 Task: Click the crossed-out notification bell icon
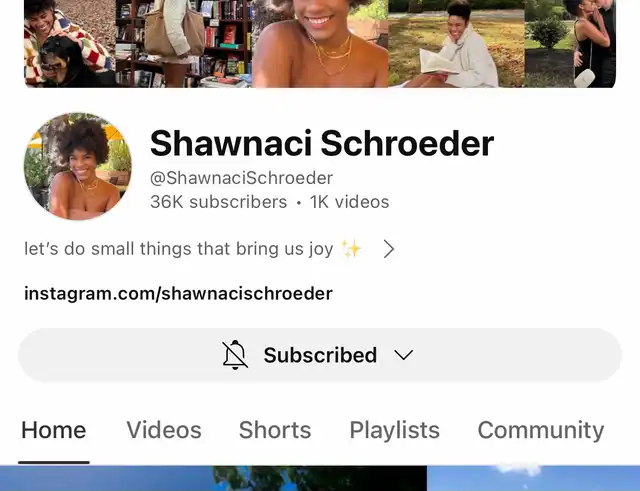(235, 355)
